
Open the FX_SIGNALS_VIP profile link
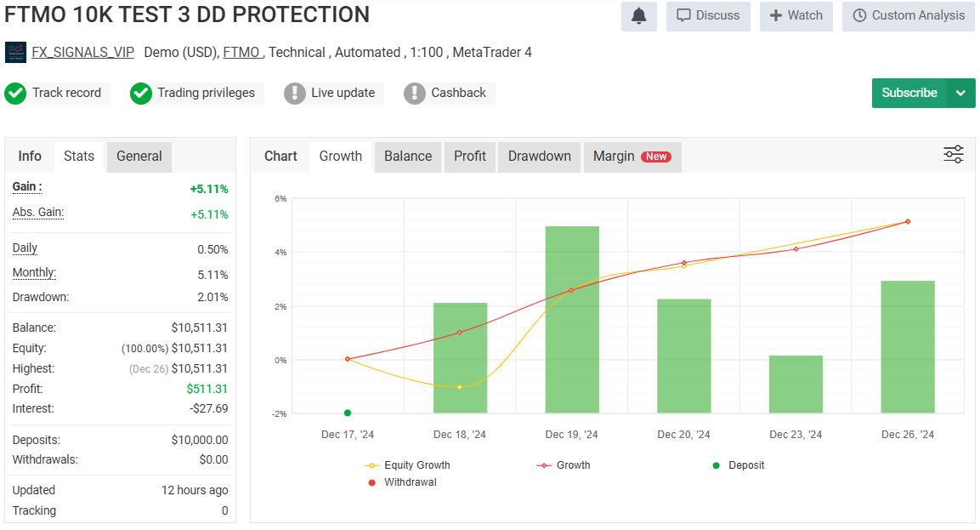[82, 53]
